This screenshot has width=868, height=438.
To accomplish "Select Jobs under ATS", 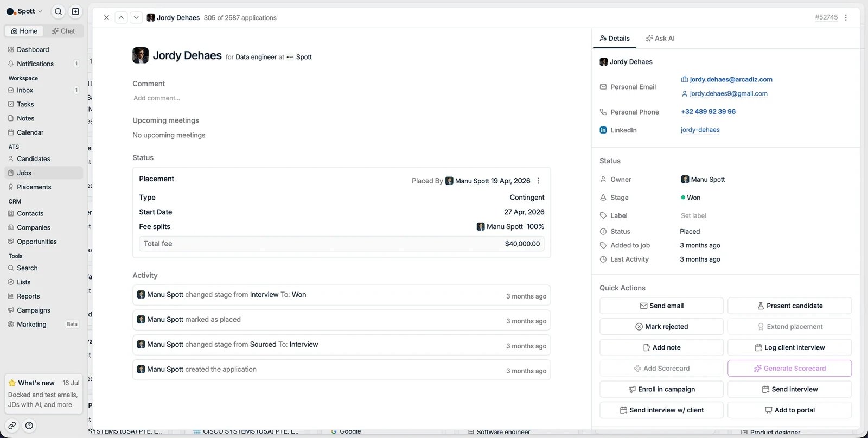I will coord(44,173).
